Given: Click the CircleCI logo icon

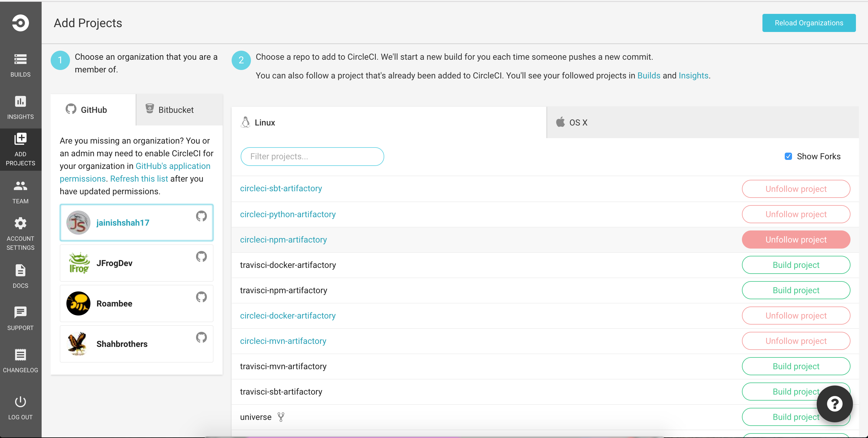Looking at the screenshot, I should [x=20, y=23].
